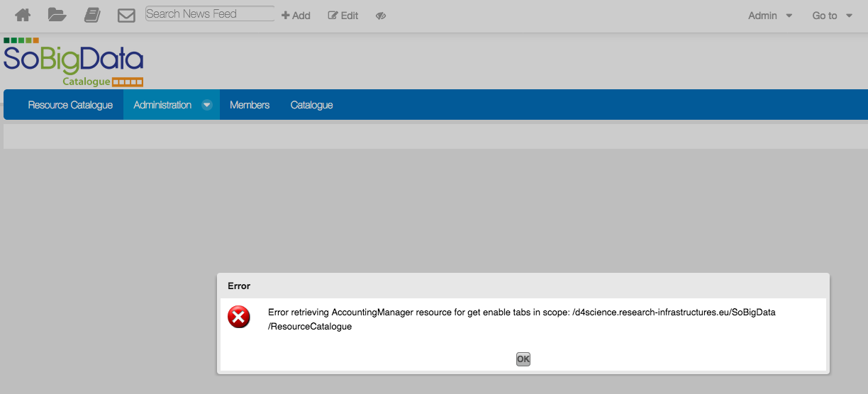Open the folder workspace icon

pyautogui.click(x=57, y=15)
